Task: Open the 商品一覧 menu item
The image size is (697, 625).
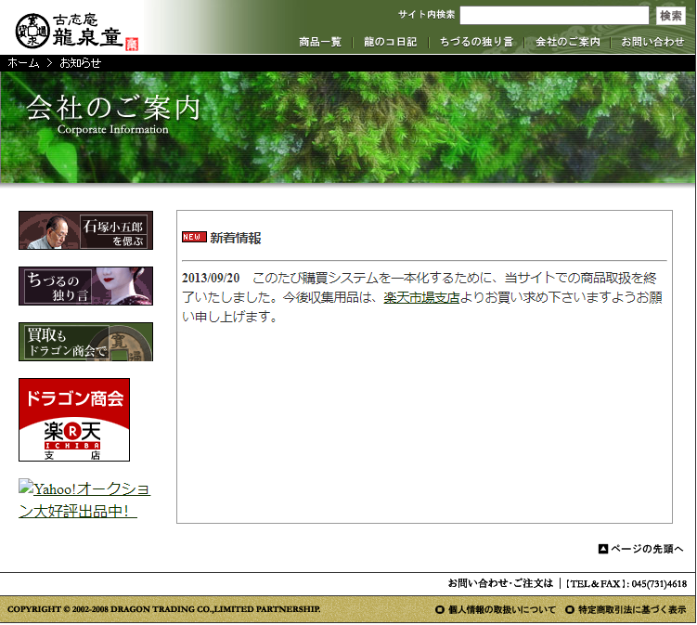Action: (320, 42)
